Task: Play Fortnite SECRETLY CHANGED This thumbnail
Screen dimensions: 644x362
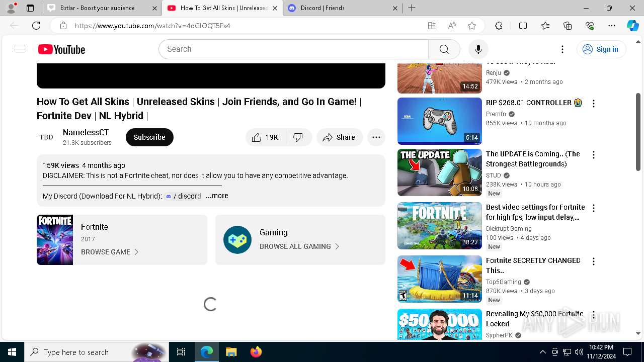Action: click(440, 279)
